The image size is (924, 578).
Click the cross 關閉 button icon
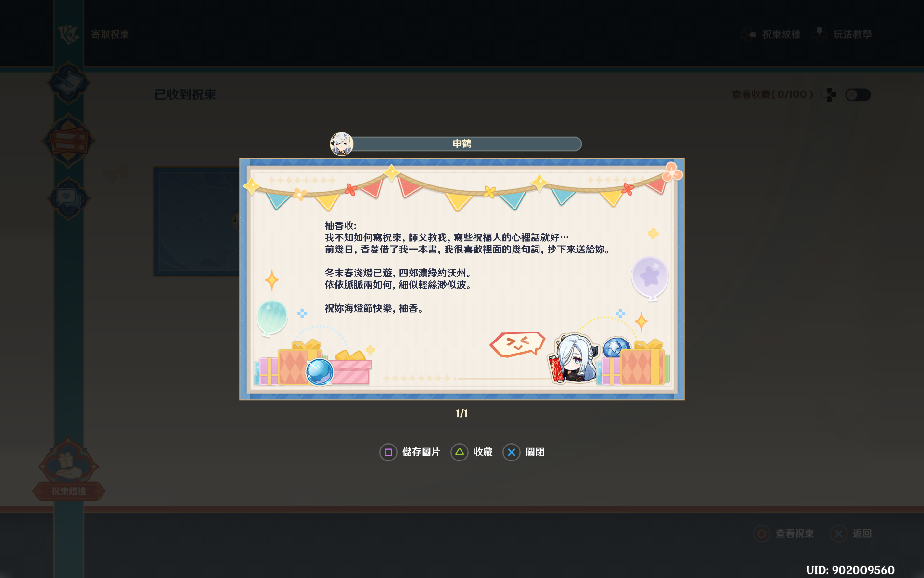511,452
